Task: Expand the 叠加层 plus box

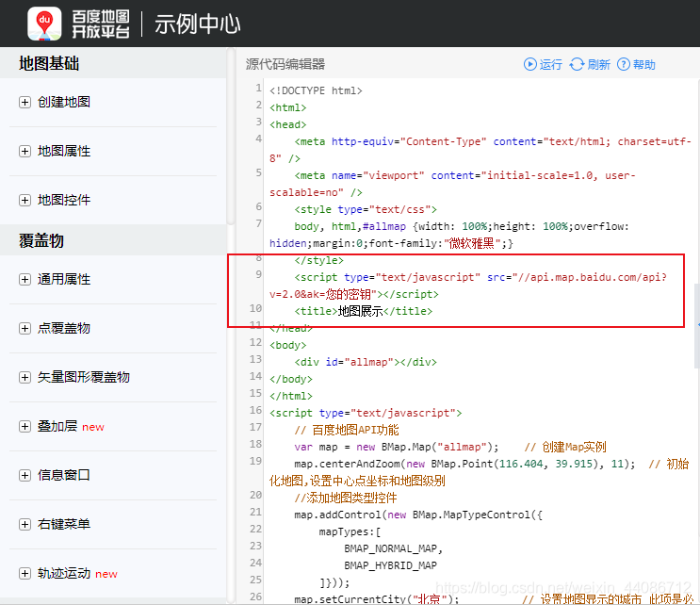Action: (x=25, y=426)
